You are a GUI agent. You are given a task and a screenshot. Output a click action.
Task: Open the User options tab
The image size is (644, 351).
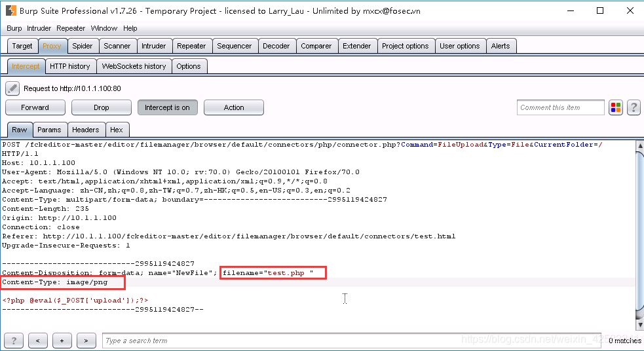tap(460, 46)
